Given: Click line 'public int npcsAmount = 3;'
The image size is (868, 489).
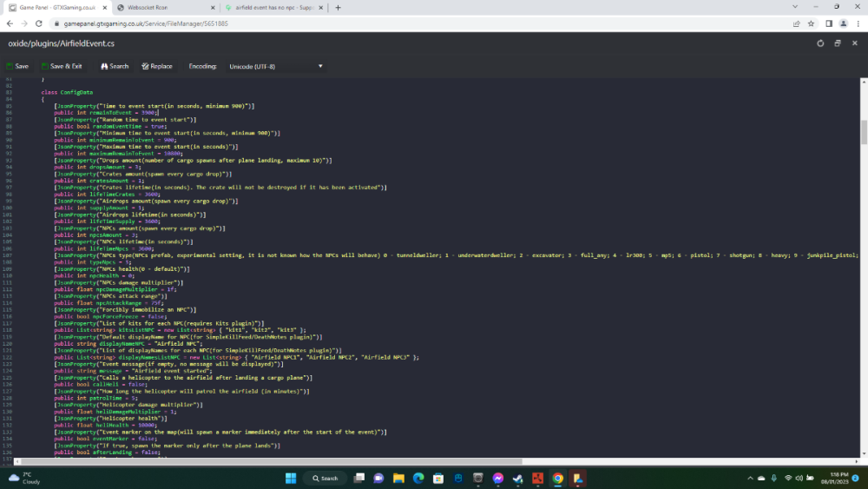Looking at the screenshot, I should tap(95, 235).
